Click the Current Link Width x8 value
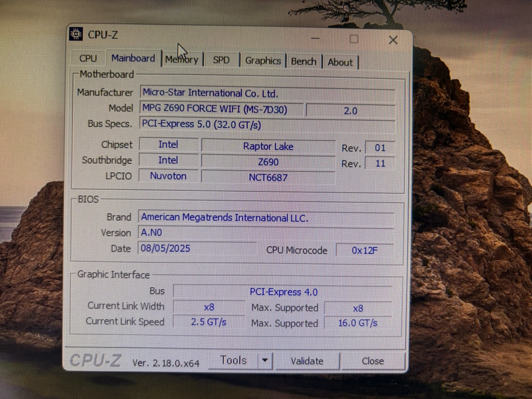The width and height of the screenshot is (532, 399). coord(209,307)
